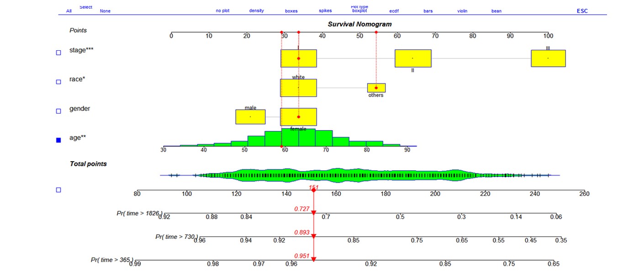The height and width of the screenshot is (274, 644).
Task: Select the male gender box
Action: pyautogui.click(x=250, y=117)
